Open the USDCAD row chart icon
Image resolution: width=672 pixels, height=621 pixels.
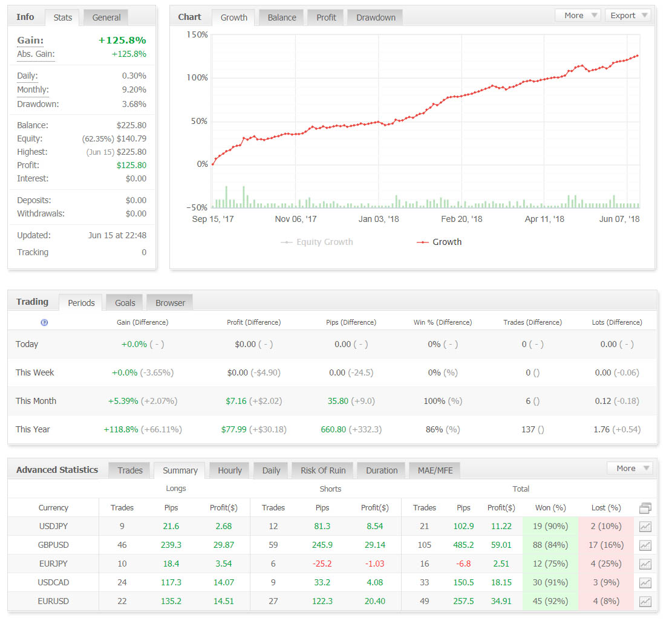[645, 583]
